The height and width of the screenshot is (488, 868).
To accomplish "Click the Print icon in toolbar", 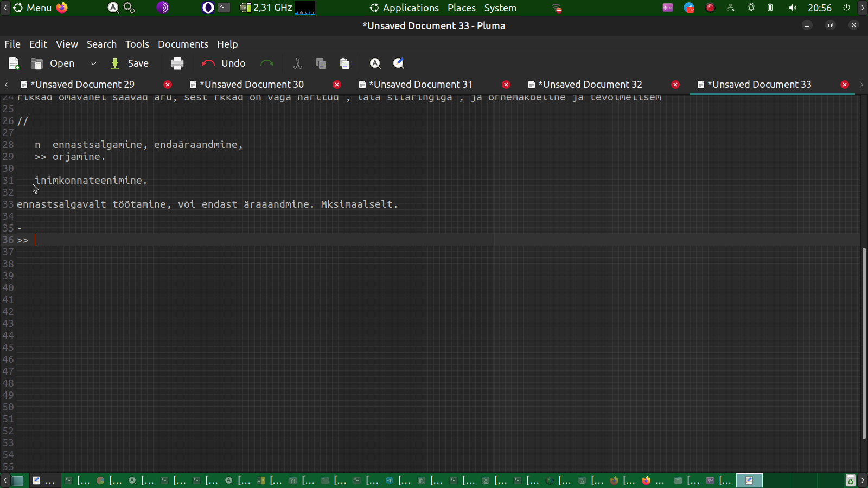I will pos(177,63).
